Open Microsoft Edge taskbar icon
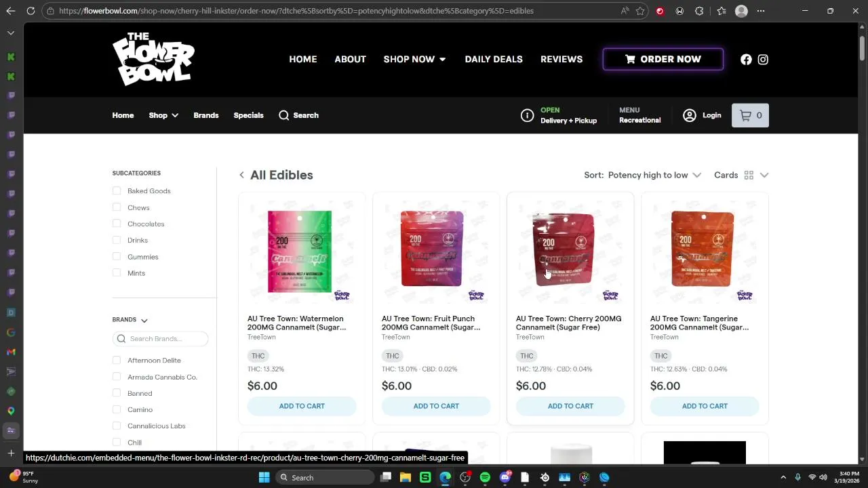Screen dimensions: 868x488 [x=445, y=477]
